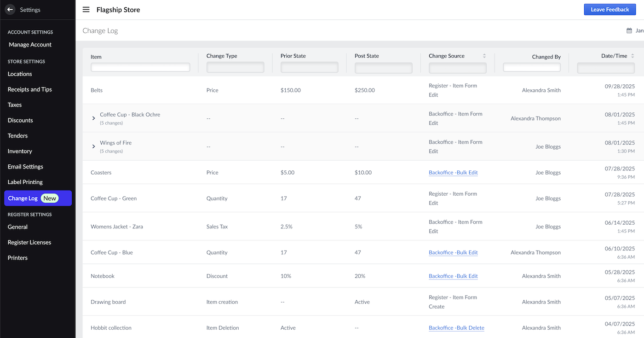Open Taxes settings
Screen dimensions: 644x338
[x=14, y=105]
